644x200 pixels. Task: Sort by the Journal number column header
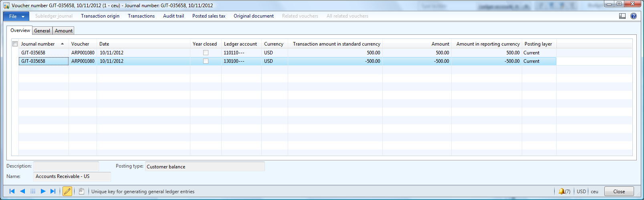(38, 44)
